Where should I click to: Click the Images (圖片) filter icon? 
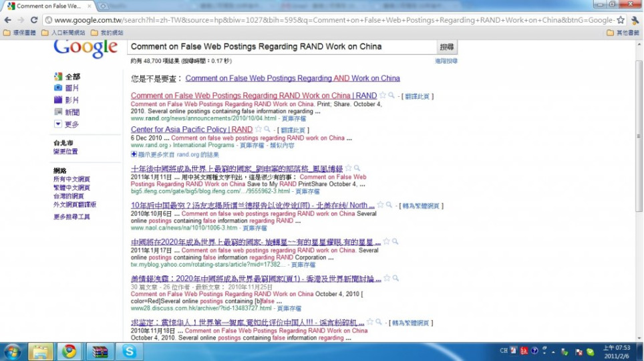[x=58, y=88]
